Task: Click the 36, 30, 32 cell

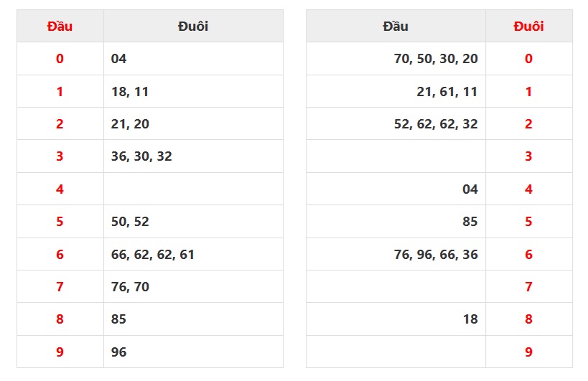Action: pos(141,156)
